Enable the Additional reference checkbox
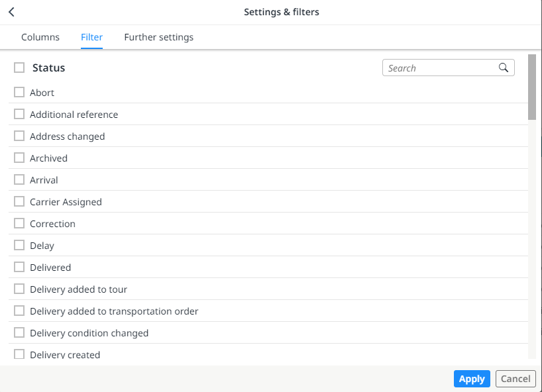 [19, 115]
